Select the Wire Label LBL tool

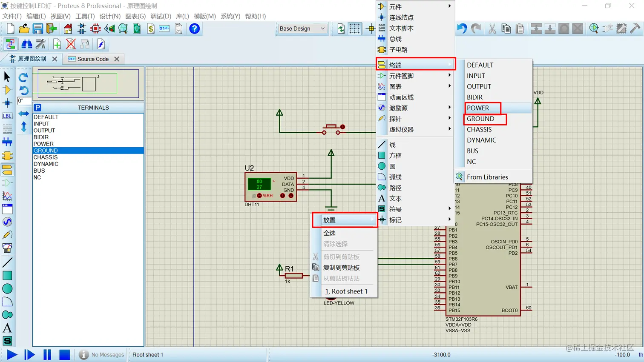coord(7,116)
